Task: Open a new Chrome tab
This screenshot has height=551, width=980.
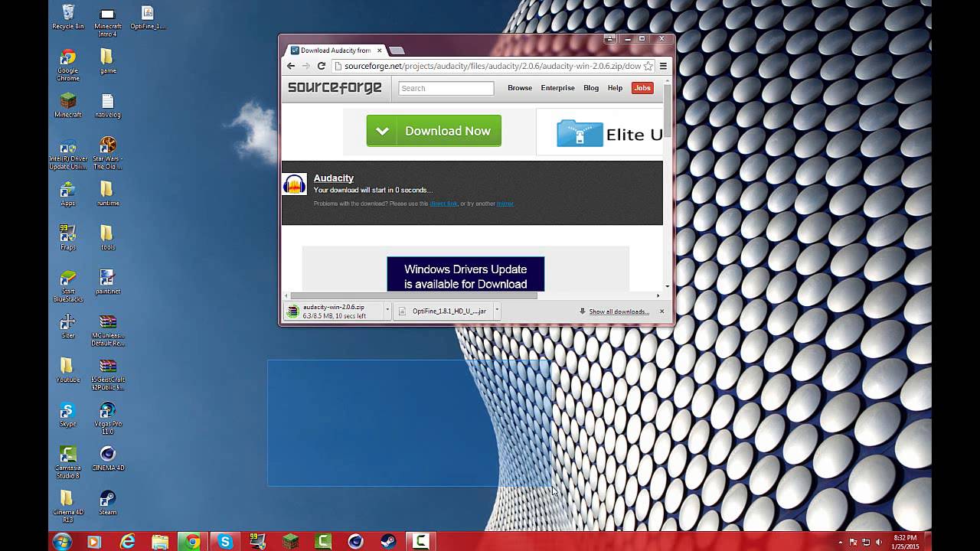Action: point(397,51)
